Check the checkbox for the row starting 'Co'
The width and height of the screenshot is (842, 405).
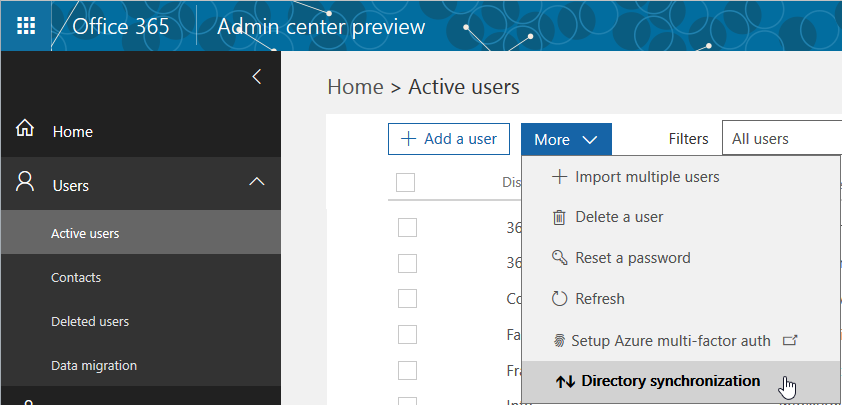[x=407, y=299]
